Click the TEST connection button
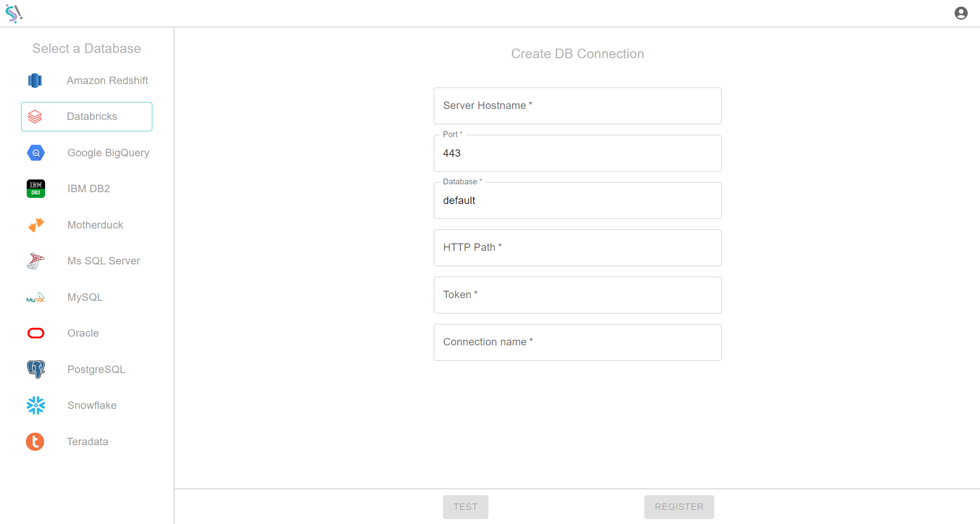Screen dimensions: 980x524 pos(465,507)
